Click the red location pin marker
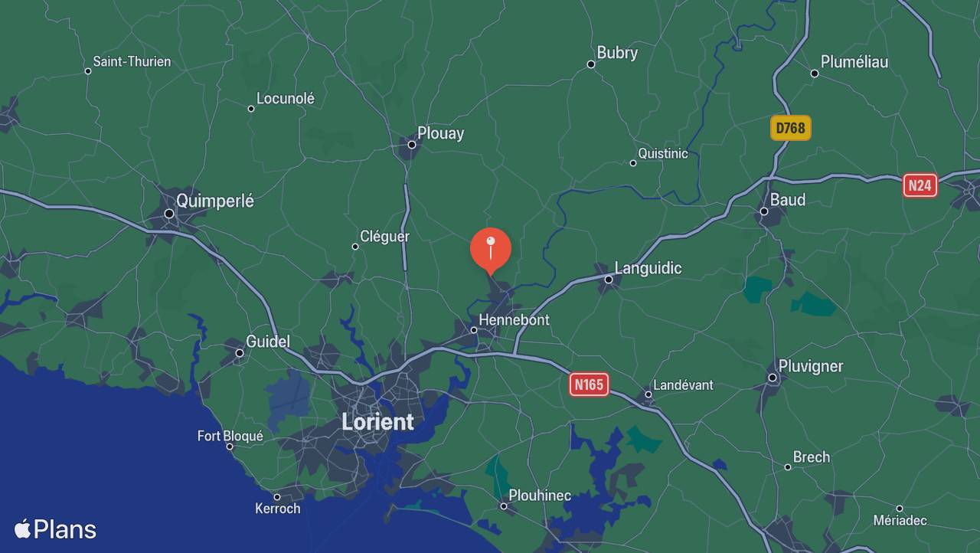This screenshot has width=980, height=553. coord(491,251)
